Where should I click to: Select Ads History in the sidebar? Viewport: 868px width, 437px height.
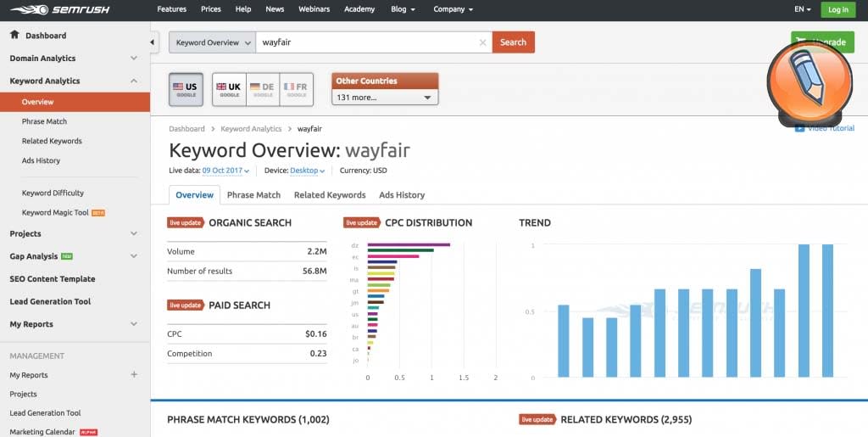(41, 160)
